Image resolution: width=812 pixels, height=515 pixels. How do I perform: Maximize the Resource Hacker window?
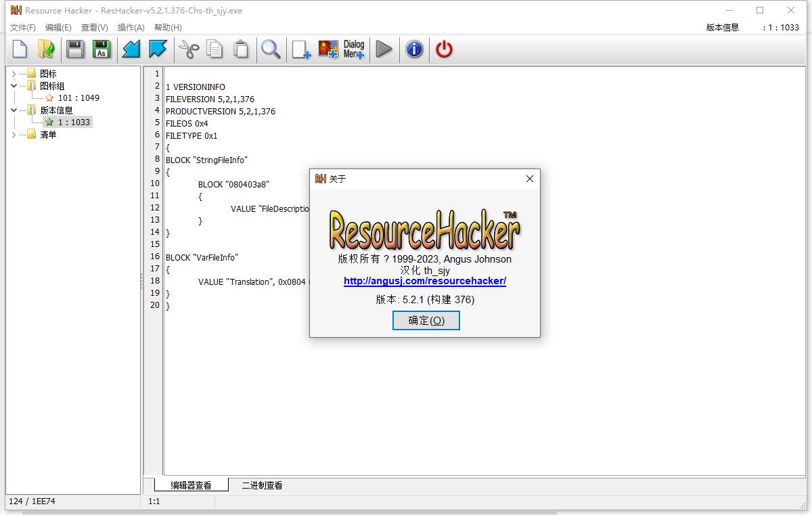760,10
